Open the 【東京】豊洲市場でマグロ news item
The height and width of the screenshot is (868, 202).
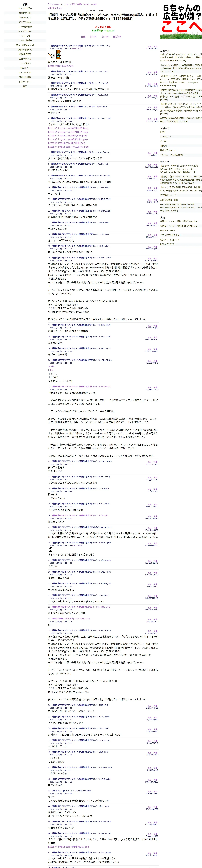(x=181, y=95)
